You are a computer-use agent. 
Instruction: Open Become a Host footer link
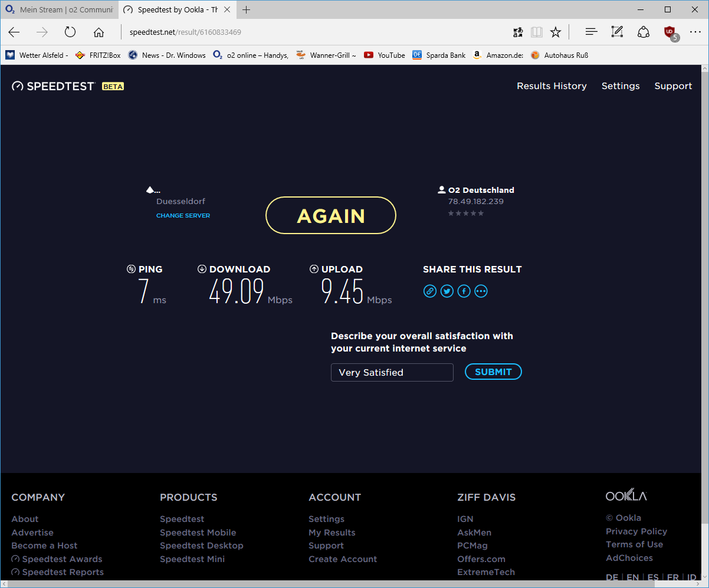tap(44, 546)
